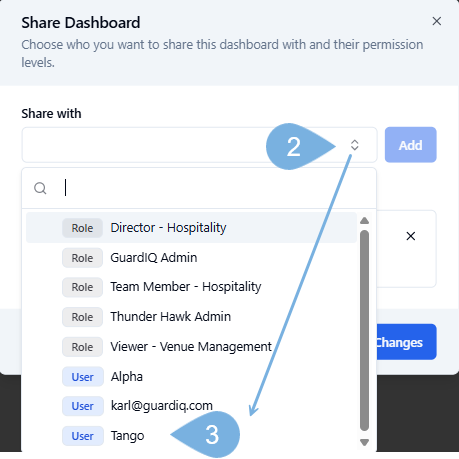Click the Add button

pos(411,145)
